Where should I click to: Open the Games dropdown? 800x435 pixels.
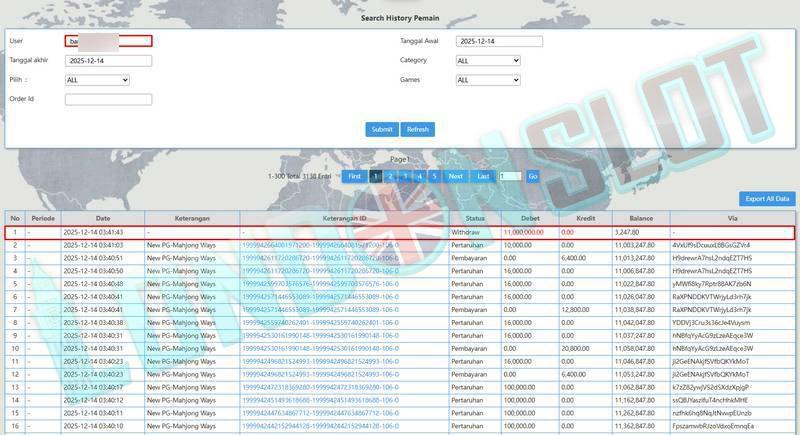488,79
